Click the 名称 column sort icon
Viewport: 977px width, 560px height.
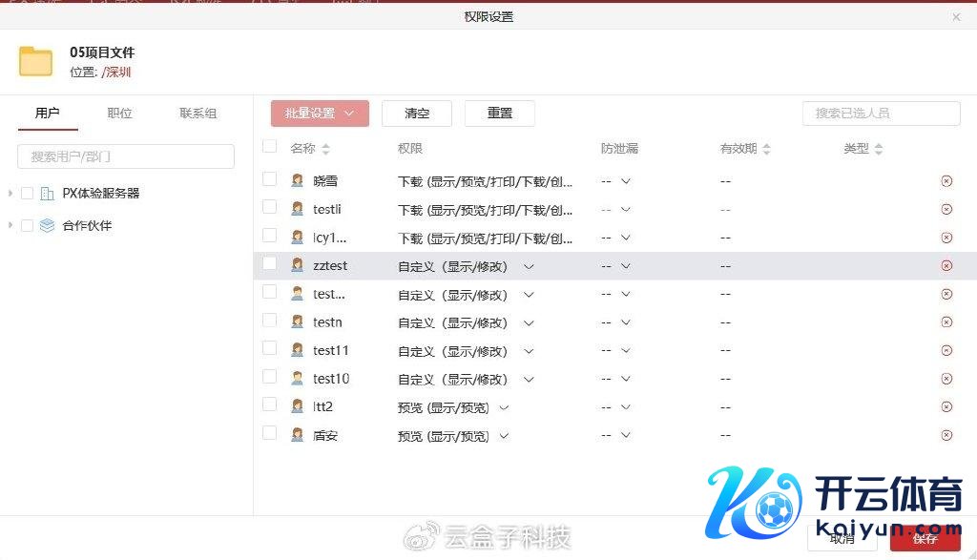pyautogui.click(x=325, y=150)
